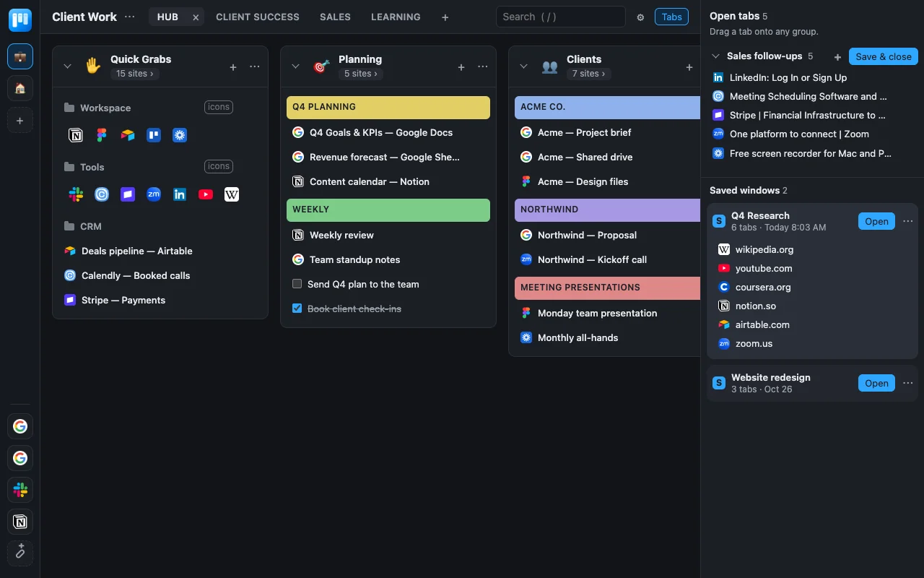Toggle the icons view for the Tools folder
The width and height of the screenshot is (924, 578).
219,166
